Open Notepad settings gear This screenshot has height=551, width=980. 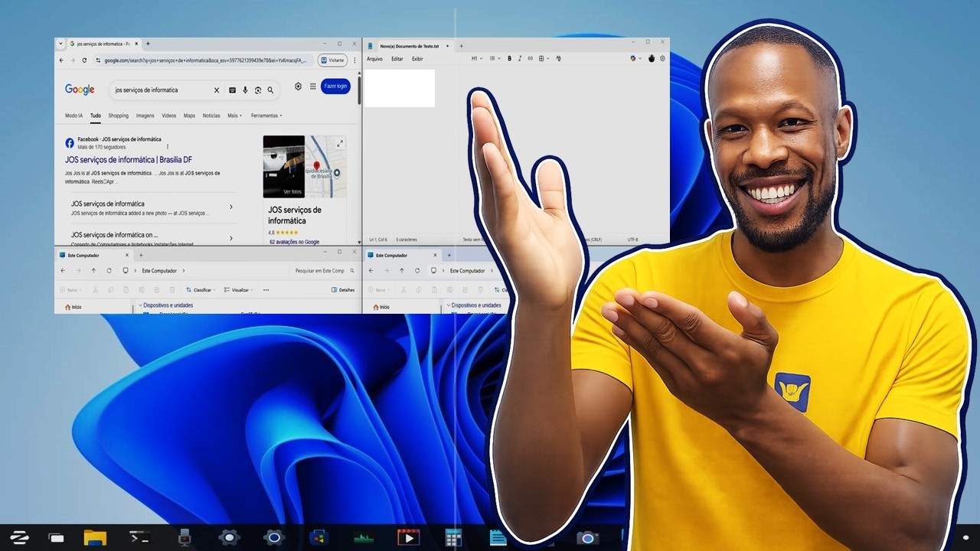662,58
